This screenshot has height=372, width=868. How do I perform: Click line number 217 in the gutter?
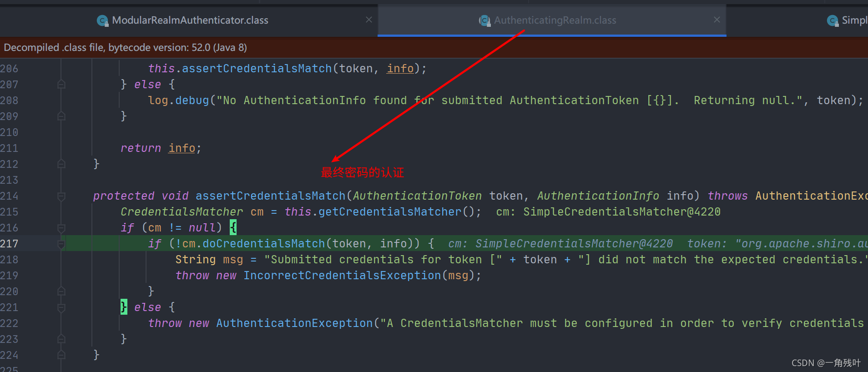pyautogui.click(x=9, y=244)
